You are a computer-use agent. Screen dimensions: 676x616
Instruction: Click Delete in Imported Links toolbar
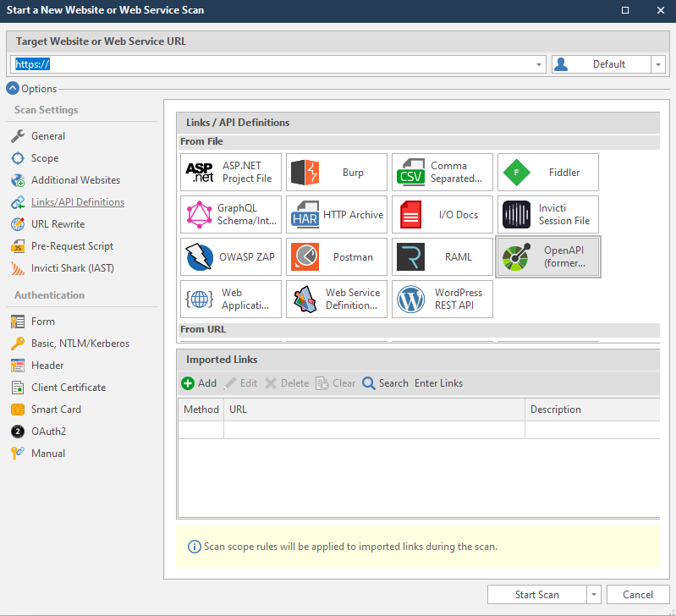[x=287, y=382]
